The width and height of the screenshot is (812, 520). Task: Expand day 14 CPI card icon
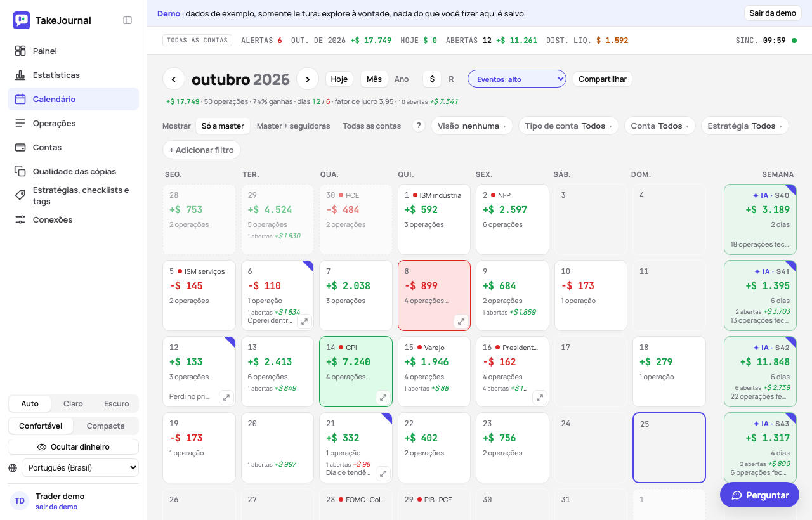[x=383, y=398]
